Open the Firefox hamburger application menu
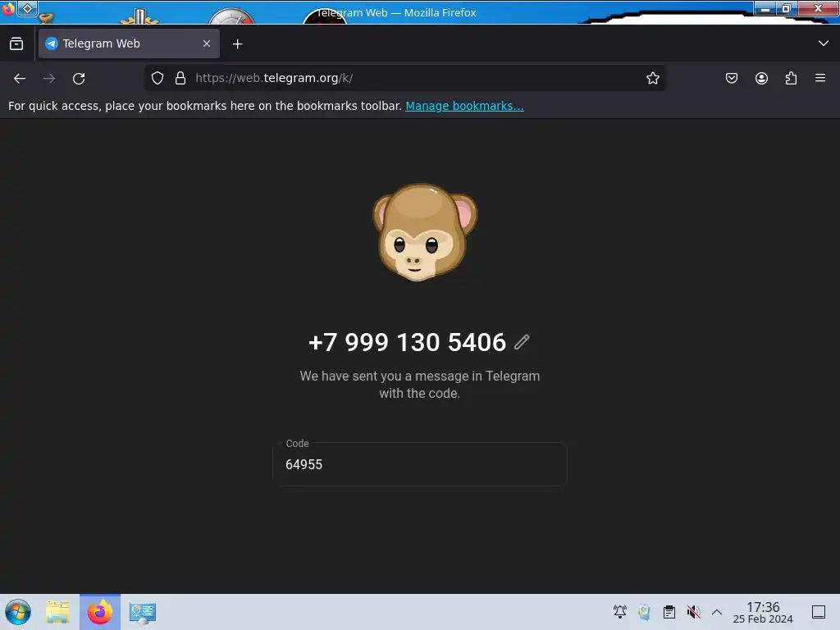 click(x=820, y=78)
